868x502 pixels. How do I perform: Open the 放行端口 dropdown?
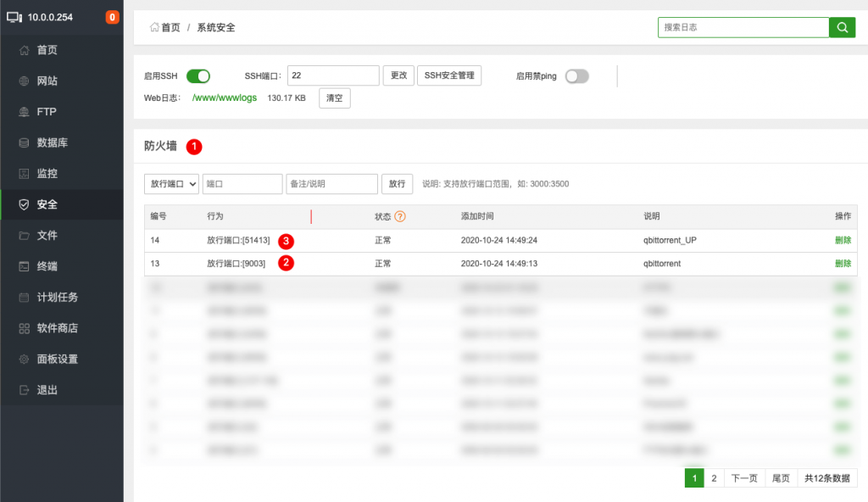(x=171, y=184)
